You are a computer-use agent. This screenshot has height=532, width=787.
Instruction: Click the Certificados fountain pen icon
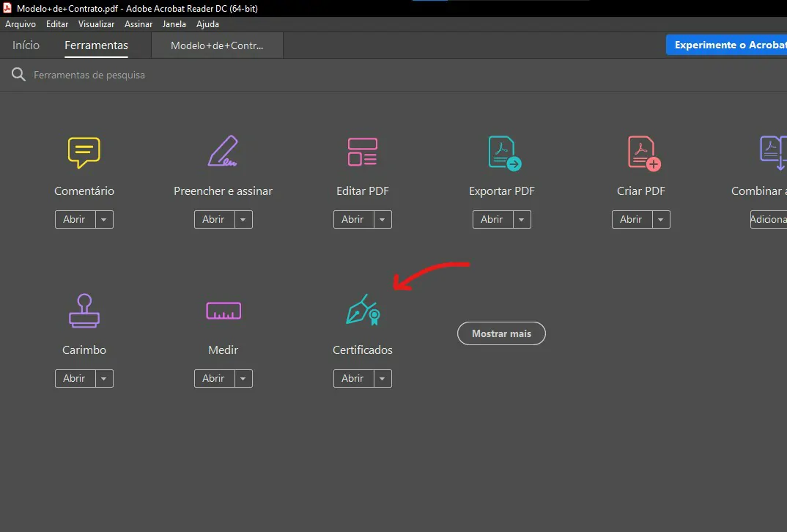363,310
